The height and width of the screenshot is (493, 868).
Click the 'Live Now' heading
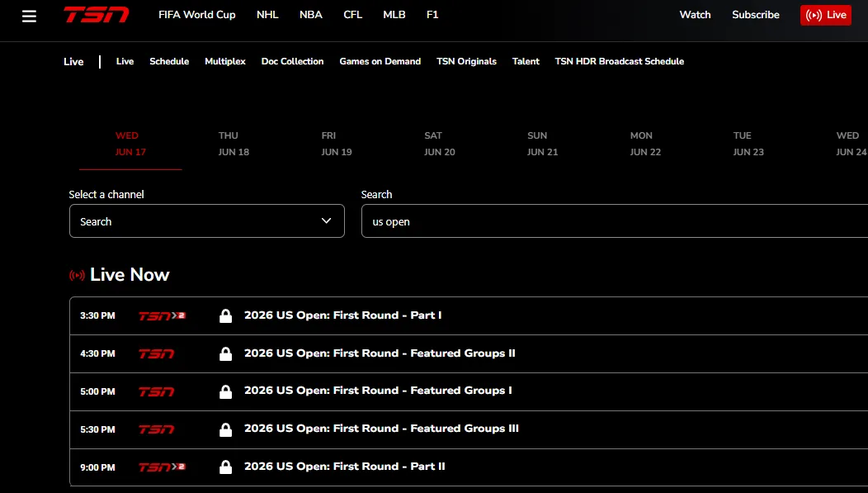point(130,275)
